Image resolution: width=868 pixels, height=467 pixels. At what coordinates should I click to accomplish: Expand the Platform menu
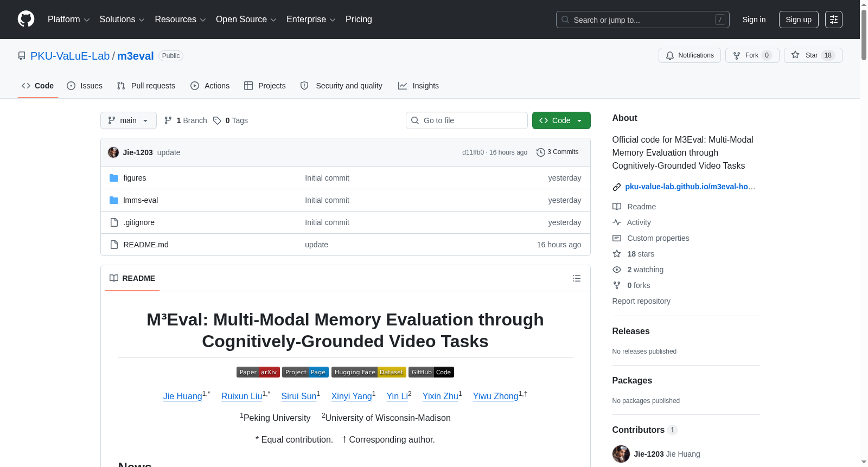pyautogui.click(x=69, y=20)
